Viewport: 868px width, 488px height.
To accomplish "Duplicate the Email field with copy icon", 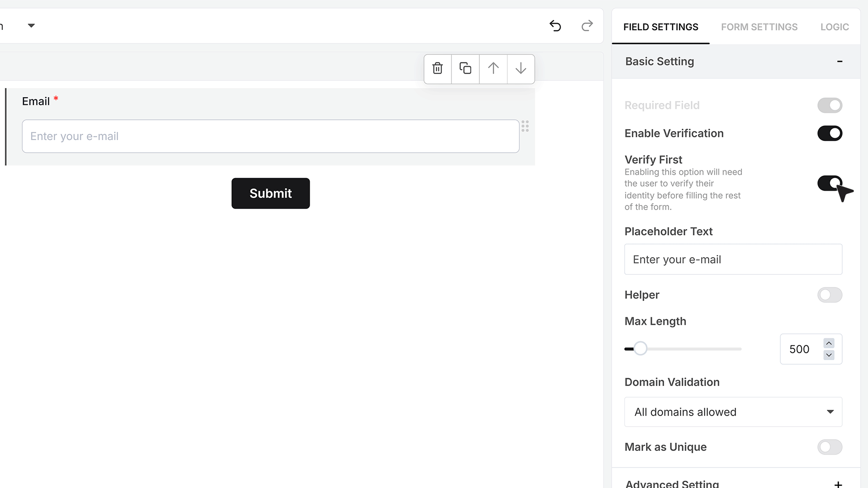I will [465, 69].
